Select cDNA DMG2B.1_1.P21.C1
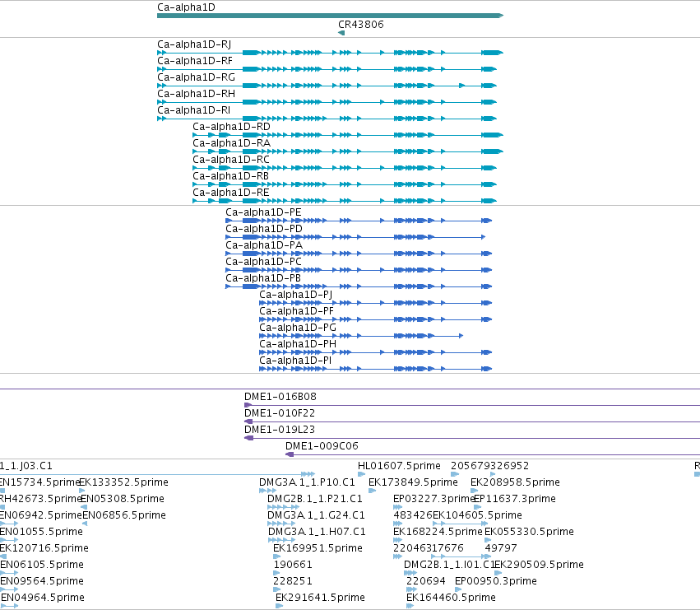700x610 pixels. [315, 499]
